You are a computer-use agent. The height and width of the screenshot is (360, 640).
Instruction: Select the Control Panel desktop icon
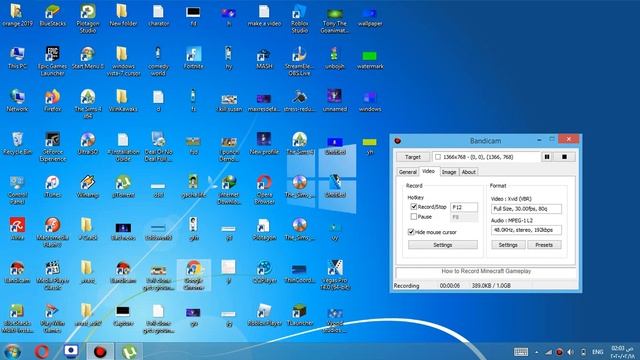pyautogui.click(x=17, y=190)
